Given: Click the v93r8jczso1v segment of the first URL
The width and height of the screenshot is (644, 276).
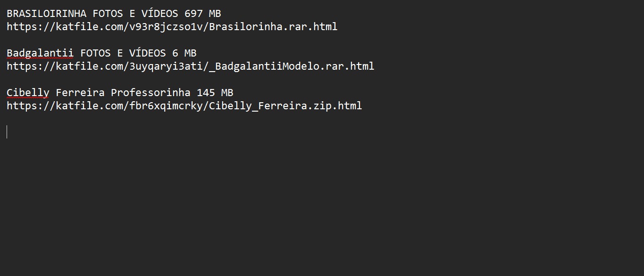Looking at the screenshot, I should pos(166,27).
